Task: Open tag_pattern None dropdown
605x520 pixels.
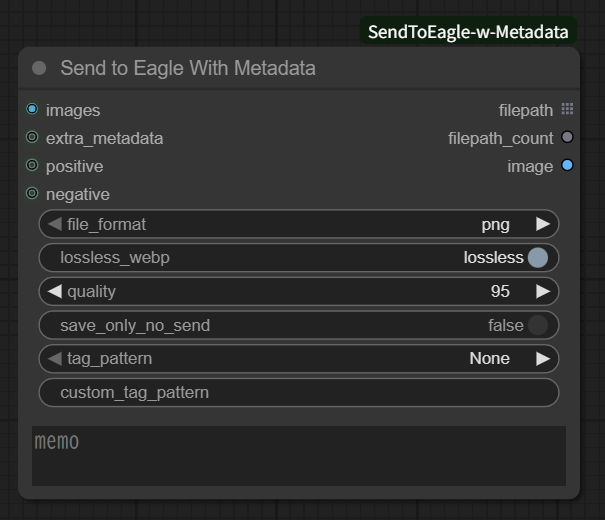Action: pos(490,358)
